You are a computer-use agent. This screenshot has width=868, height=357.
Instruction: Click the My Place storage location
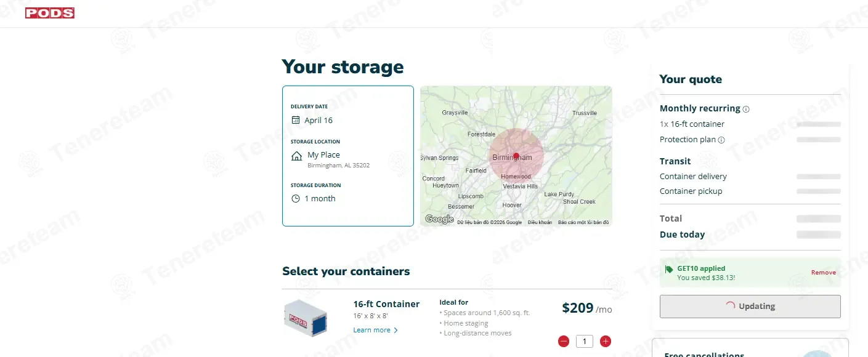323,155
